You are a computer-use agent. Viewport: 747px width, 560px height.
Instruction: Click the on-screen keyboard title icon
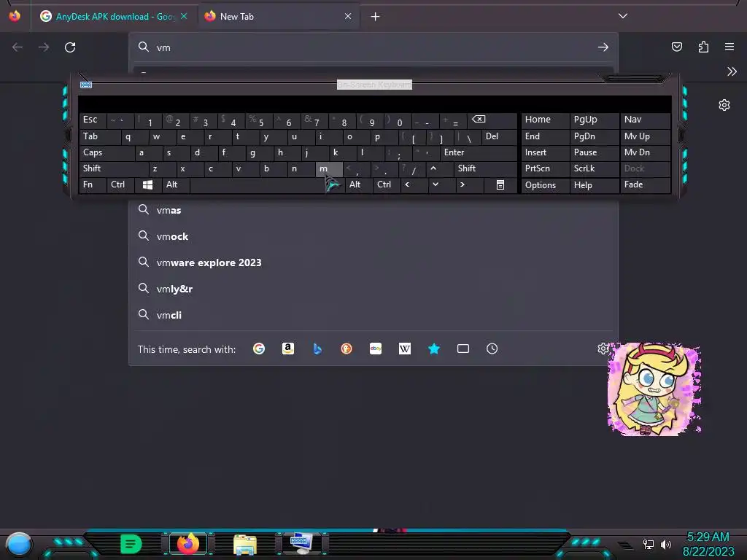pos(86,85)
